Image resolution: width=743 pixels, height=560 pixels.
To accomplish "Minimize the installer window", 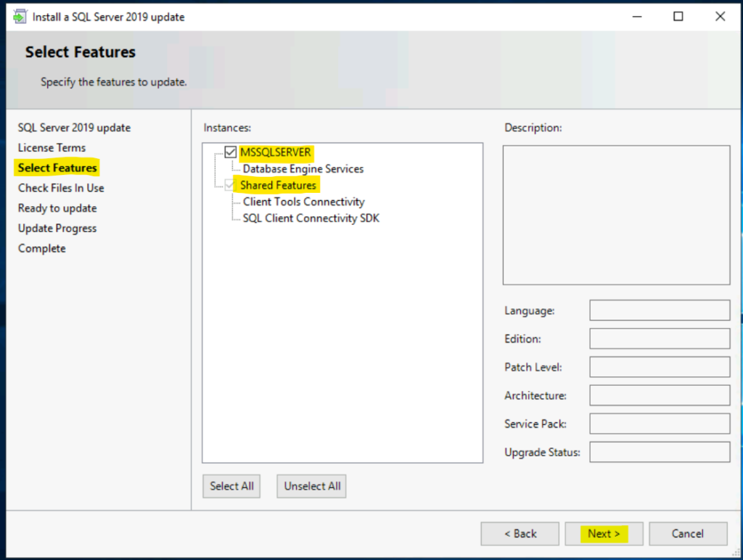I will coord(637,17).
